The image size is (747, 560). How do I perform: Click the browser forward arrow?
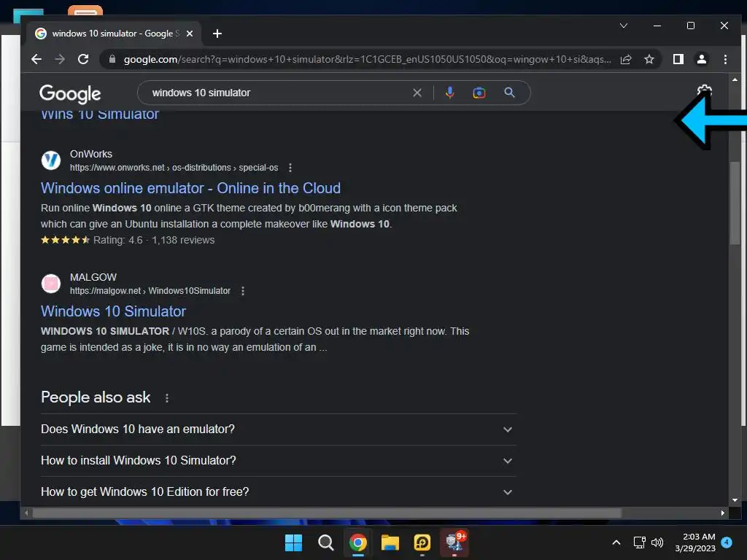click(60, 59)
